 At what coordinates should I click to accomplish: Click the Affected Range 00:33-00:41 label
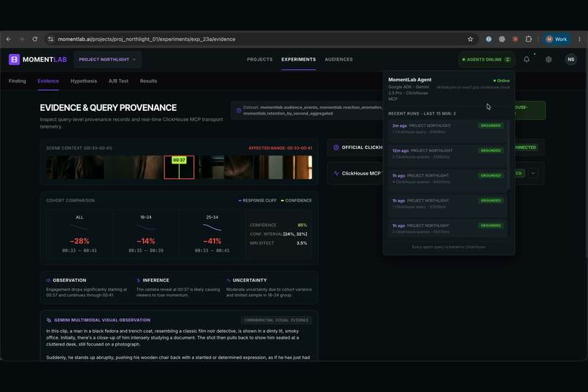tap(280, 148)
